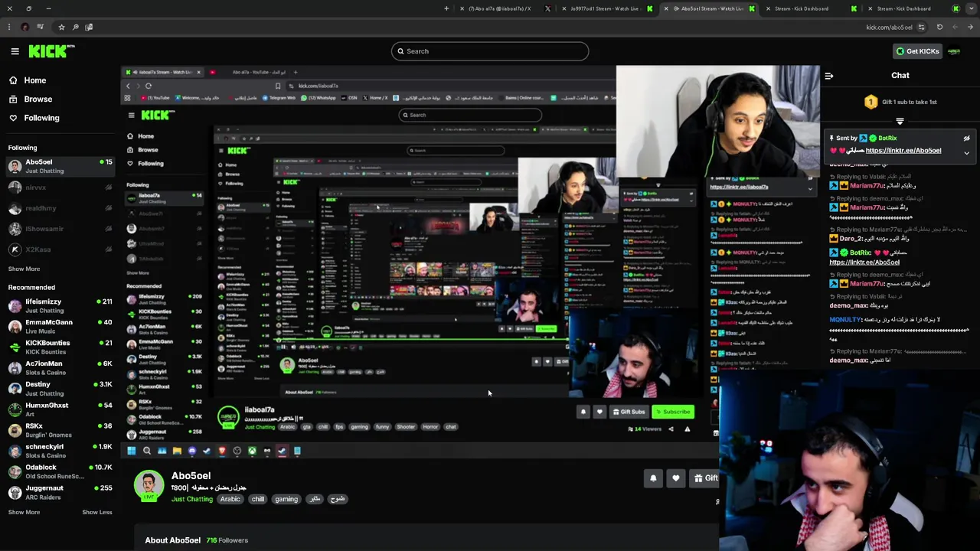Viewport: 980px width, 551px height.
Task: Open recommended channel HumxnGhxst
Action: 60,409
